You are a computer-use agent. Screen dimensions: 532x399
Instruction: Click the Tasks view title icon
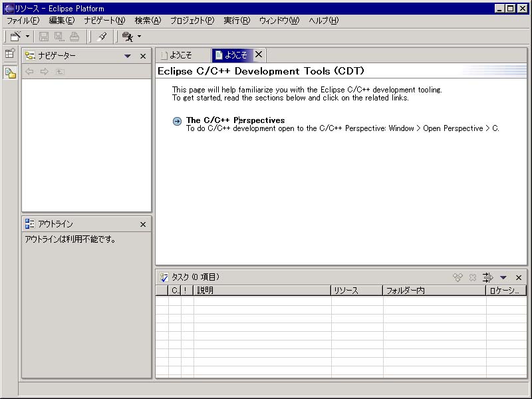164,277
